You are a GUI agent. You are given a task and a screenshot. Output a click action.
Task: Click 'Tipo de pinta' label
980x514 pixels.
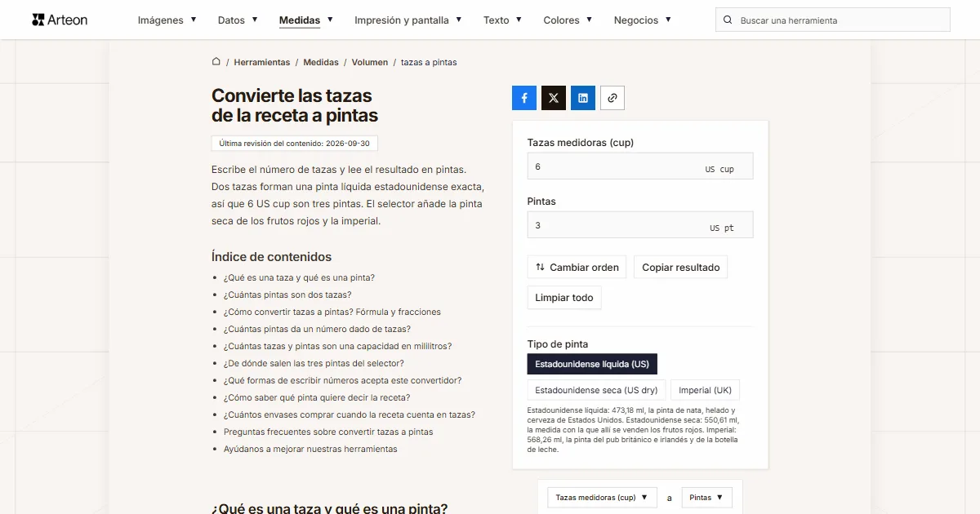point(558,344)
